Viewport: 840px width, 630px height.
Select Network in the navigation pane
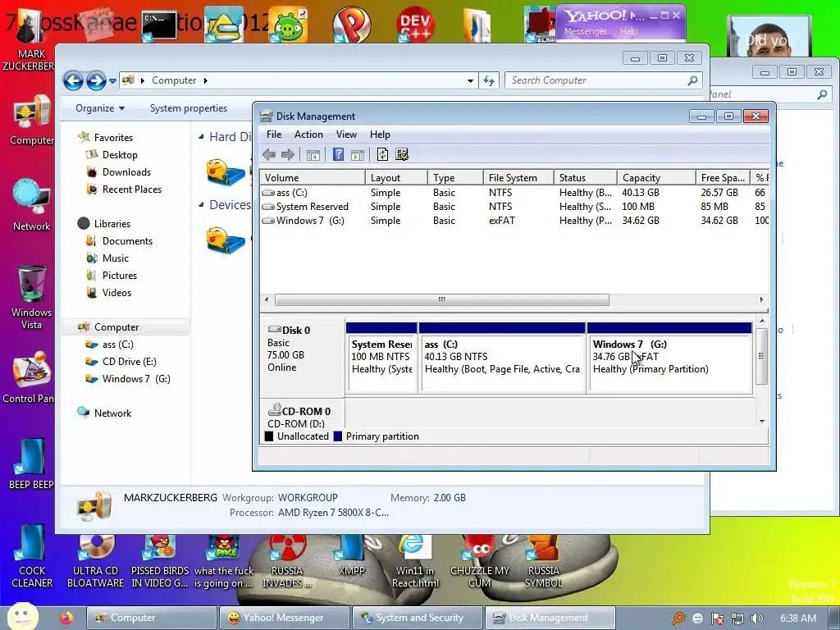pyautogui.click(x=112, y=413)
